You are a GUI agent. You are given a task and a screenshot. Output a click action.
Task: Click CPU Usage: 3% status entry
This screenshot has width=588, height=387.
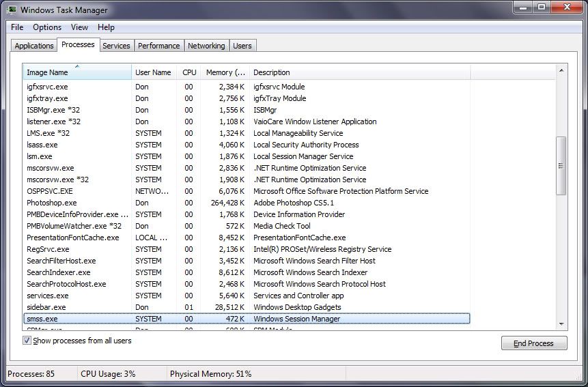pyautogui.click(x=108, y=374)
